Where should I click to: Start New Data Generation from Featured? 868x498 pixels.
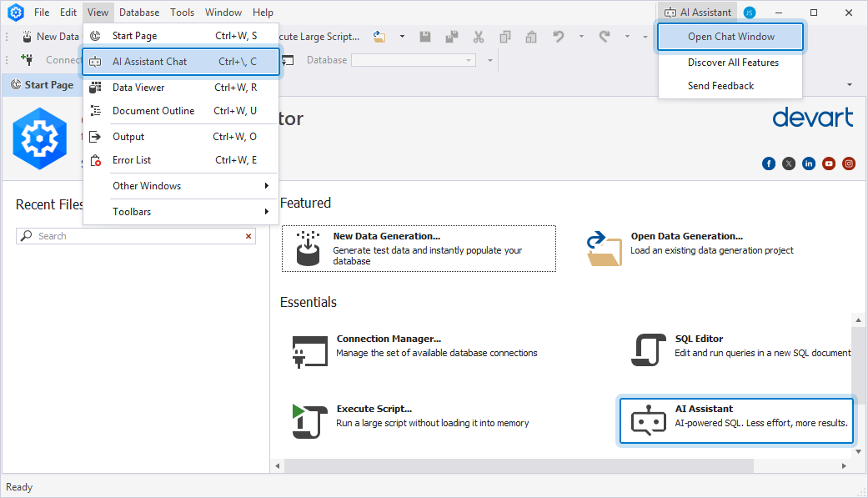click(419, 249)
